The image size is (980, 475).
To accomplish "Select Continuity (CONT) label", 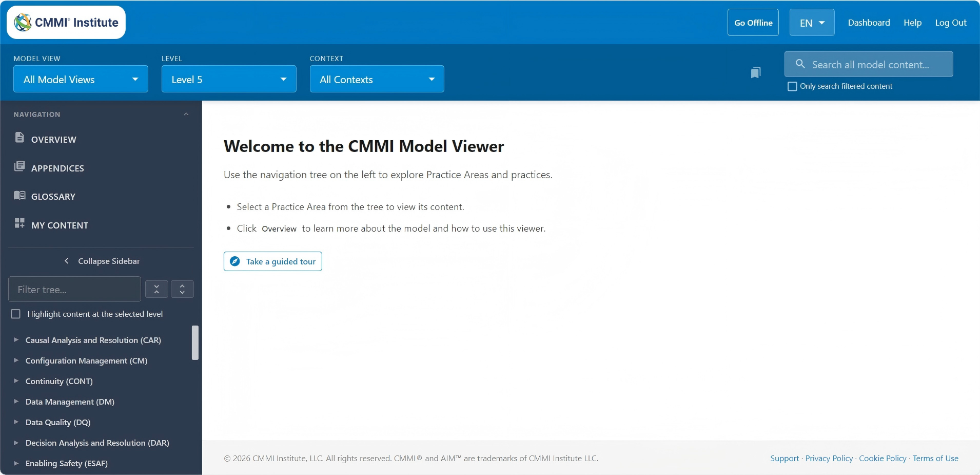I will pyautogui.click(x=59, y=381).
